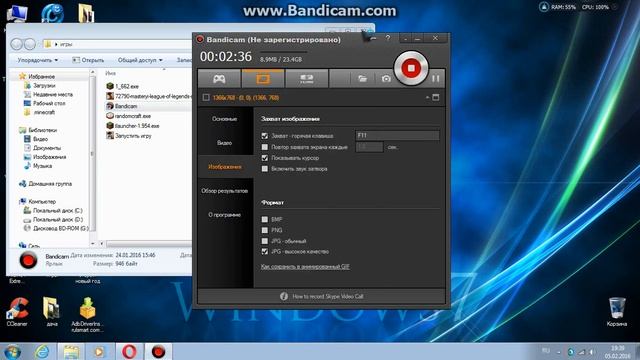
Task: Open the CCleaner desktop icon
Action: [17, 312]
